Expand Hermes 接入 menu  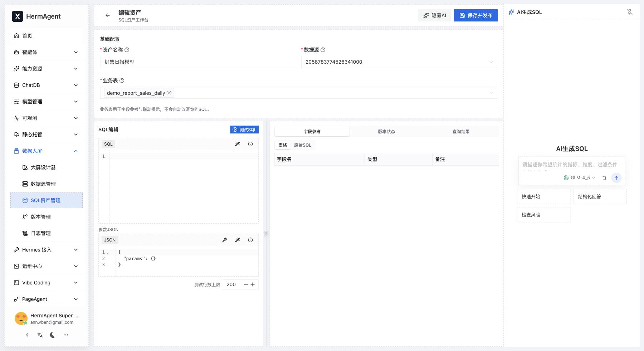coord(47,250)
